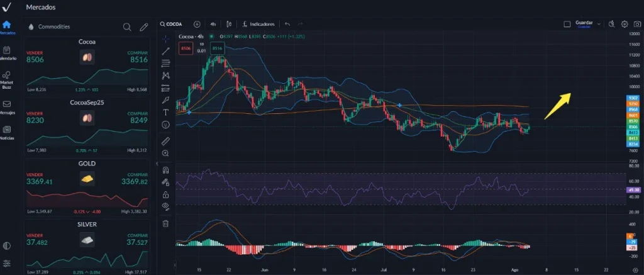644x275 pixels.
Task: Open the Indicadores menu
Action: pos(258,25)
